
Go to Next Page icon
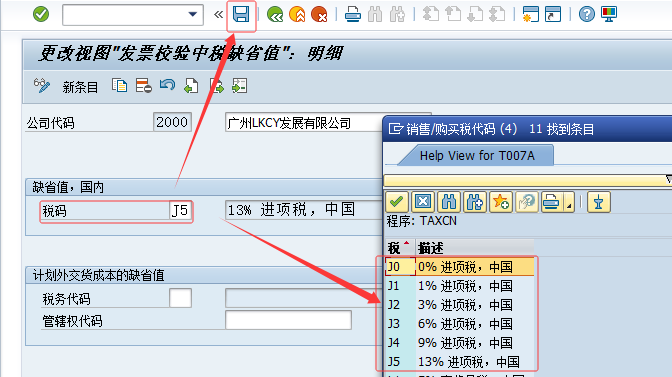click(x=475, y=15)
